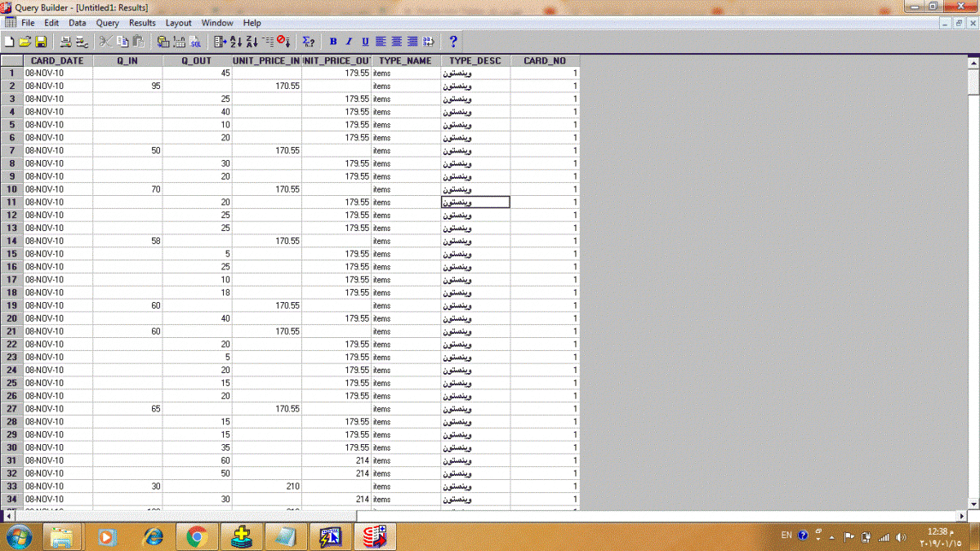Click the vertical scrollbar down arrow
Image resolution: width=980 pixels, height=551 pixels.
[973, 504]
